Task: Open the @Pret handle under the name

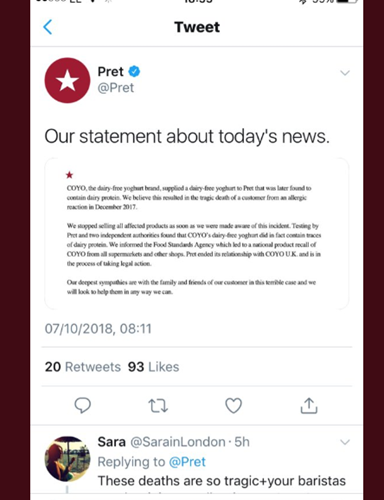Action: [116, 88]
